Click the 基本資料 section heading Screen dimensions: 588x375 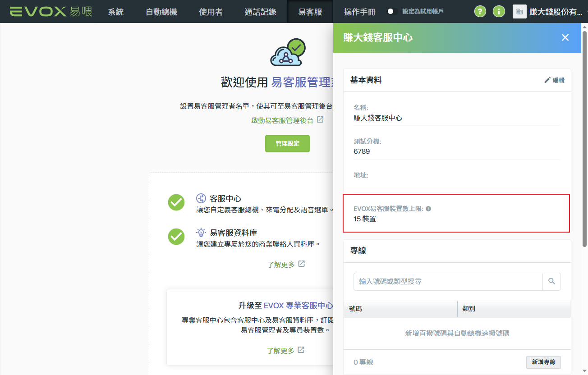(x=366, y=80)
